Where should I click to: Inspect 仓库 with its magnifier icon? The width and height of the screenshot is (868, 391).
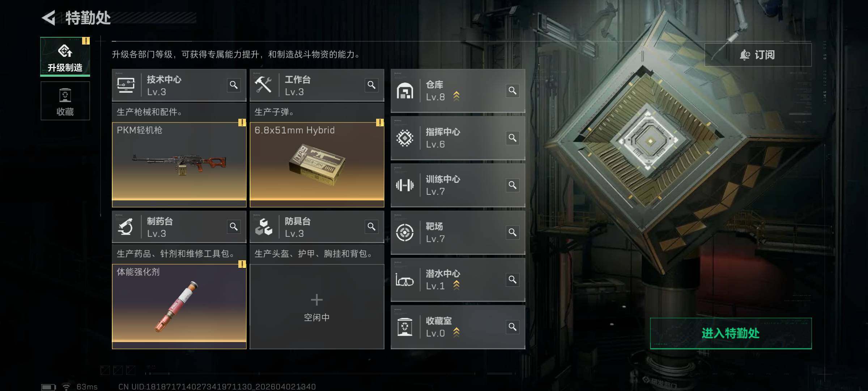[x=512, y=91]
